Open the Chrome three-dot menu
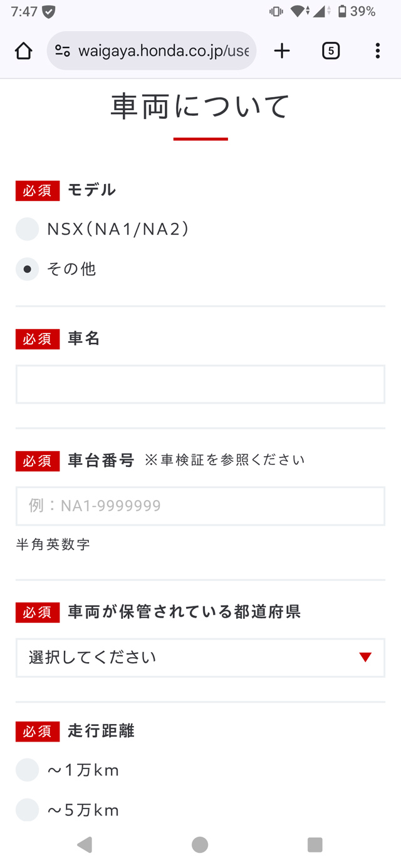The width and height of the screenshot is (401, 868). pos(378,51)
